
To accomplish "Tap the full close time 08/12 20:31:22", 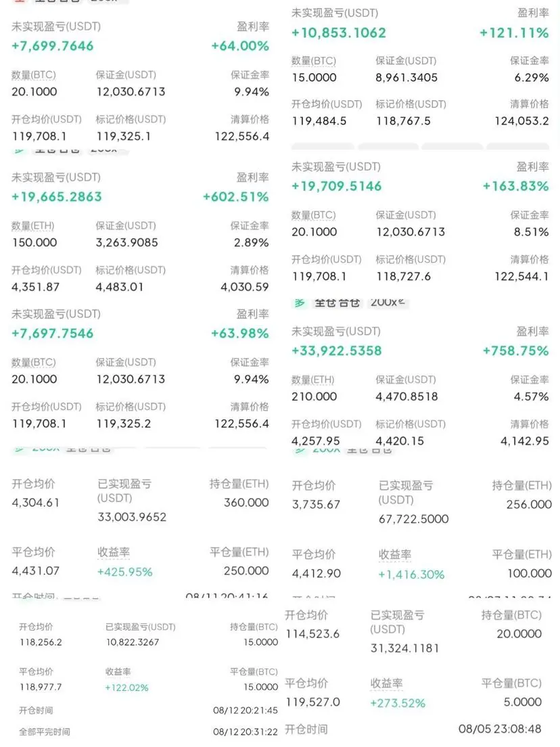I will [x=246, y=731].
